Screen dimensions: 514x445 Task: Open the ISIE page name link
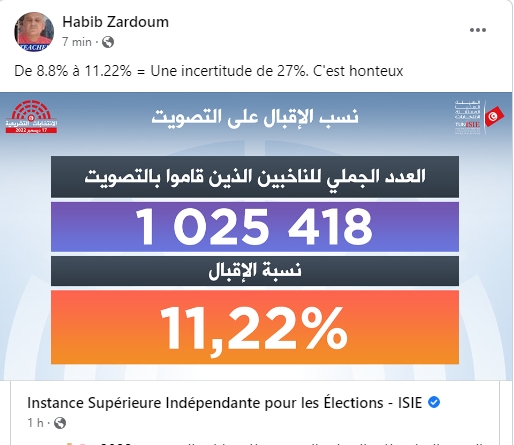[224, 403]
